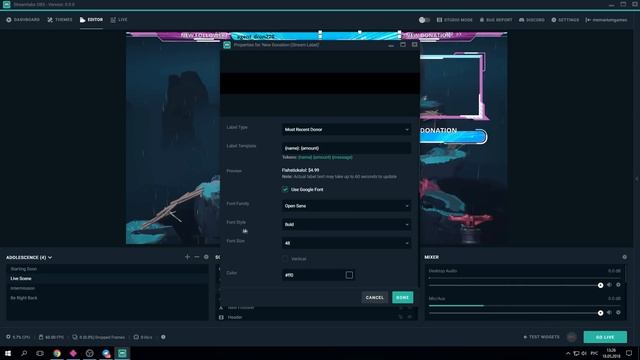Click the Cancel button in properties dialog
The height and width of the screenshot is (360, 640).
point(374,298)
